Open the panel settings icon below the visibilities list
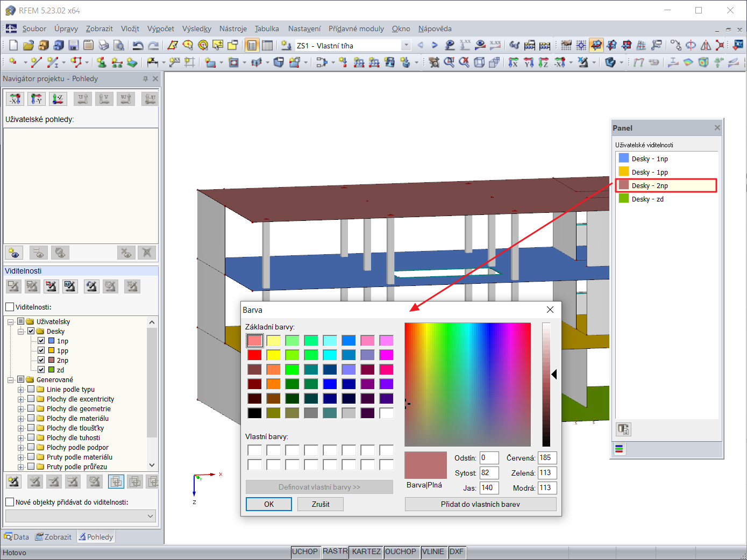The width and height of the screenshot is (747, 560). coord(623,429)
